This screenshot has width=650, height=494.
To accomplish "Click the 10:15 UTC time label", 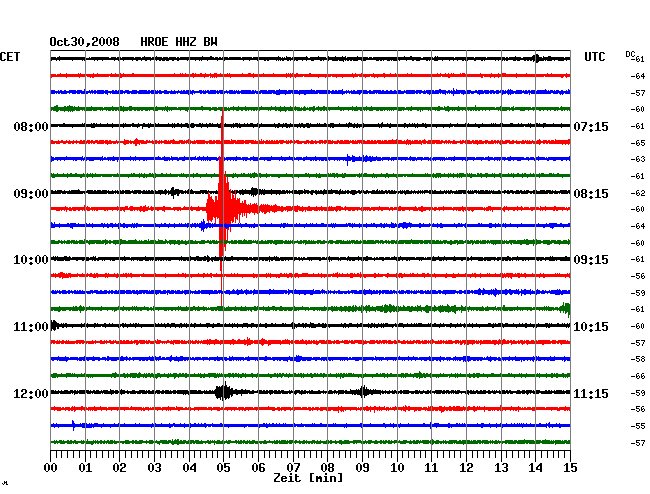I will coord(591,327).
